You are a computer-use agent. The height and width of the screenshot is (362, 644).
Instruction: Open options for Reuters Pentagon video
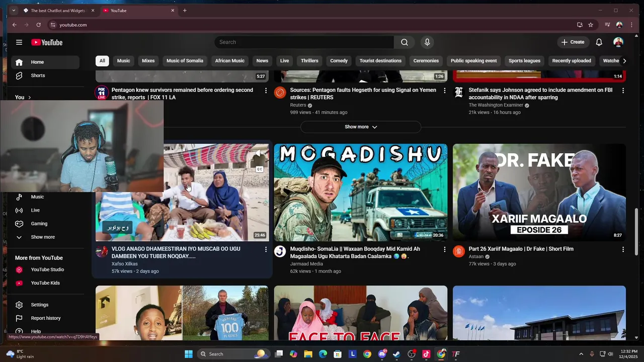click(444, 90)
